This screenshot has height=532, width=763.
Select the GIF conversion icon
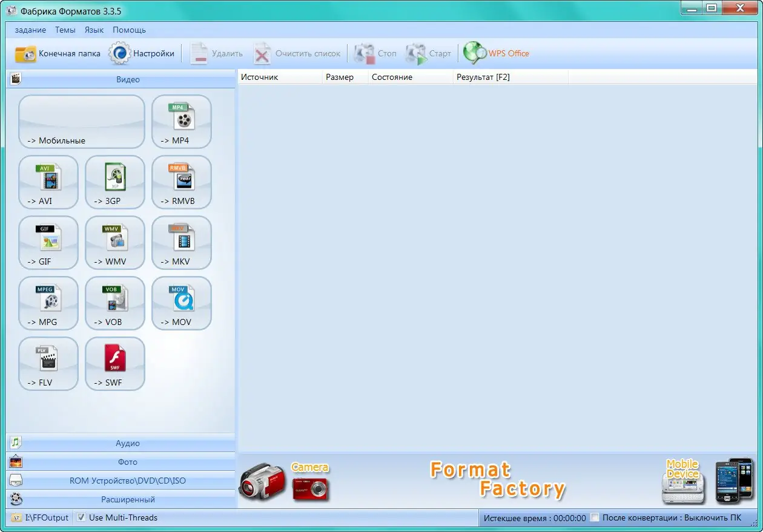tap(48, 243)
